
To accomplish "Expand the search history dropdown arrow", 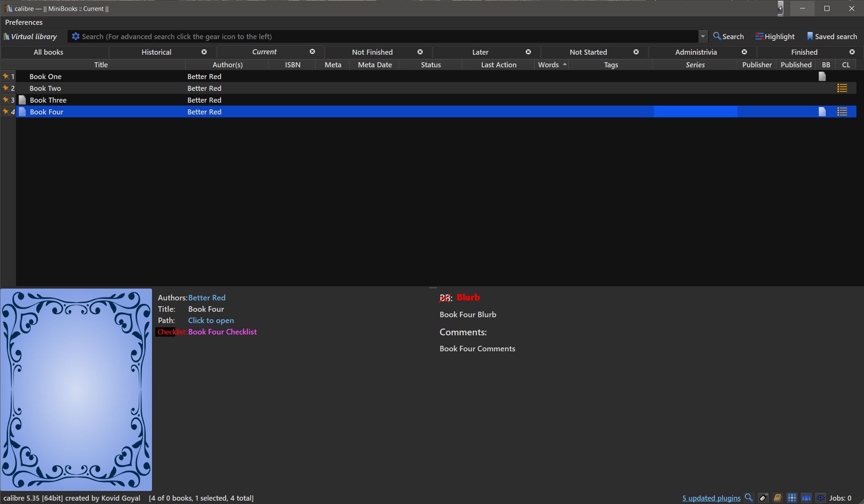I will pyautogui.click(x=703, y=37).
